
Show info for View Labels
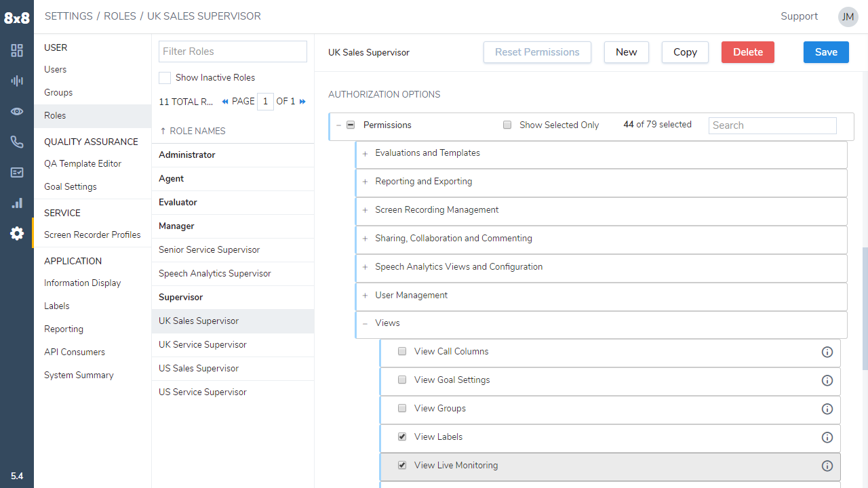point(827,438)
